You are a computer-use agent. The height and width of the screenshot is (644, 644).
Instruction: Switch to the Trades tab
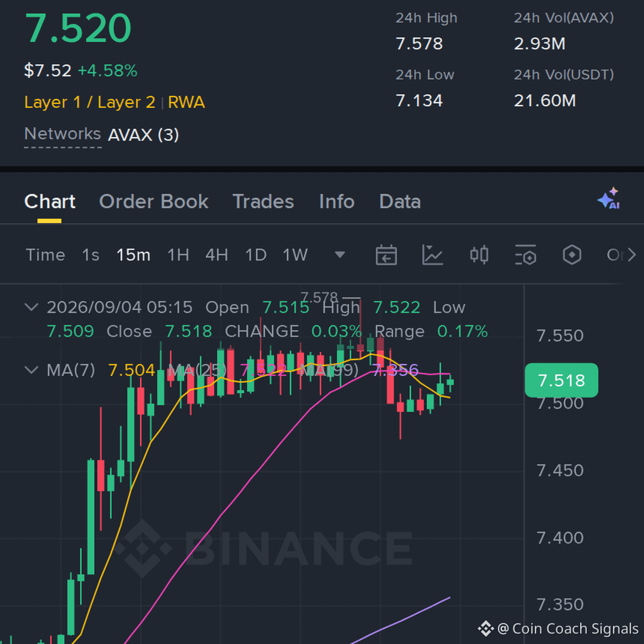point(264,202)
